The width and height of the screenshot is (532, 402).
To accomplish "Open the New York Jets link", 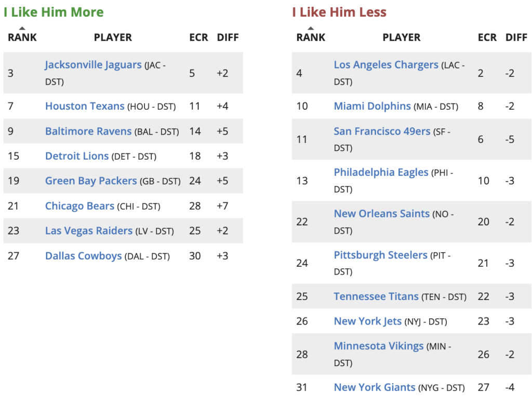I will pos(367,321).
